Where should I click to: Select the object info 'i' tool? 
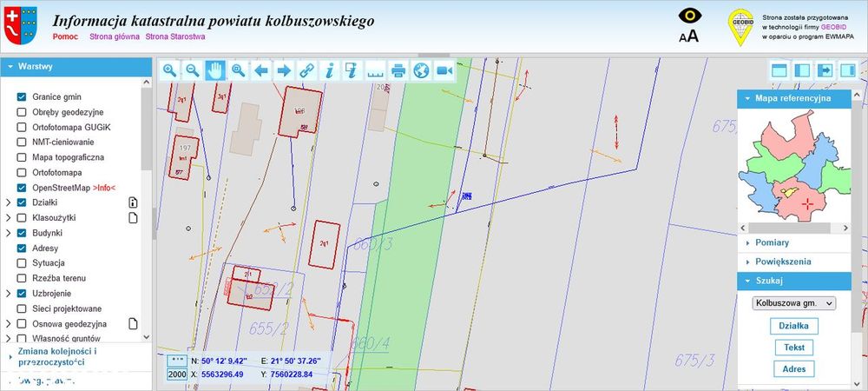tap(329, 70)
